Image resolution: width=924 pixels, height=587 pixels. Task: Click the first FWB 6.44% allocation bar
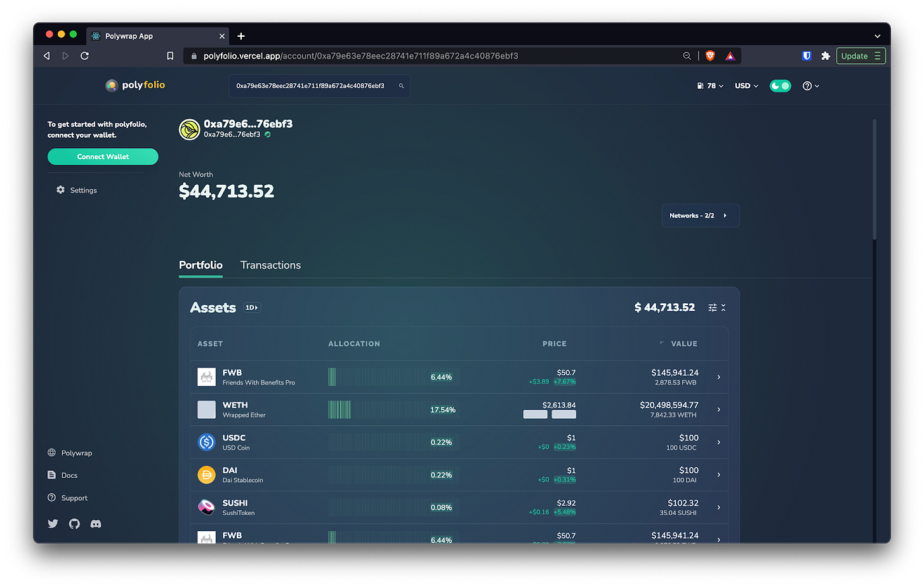393,377
